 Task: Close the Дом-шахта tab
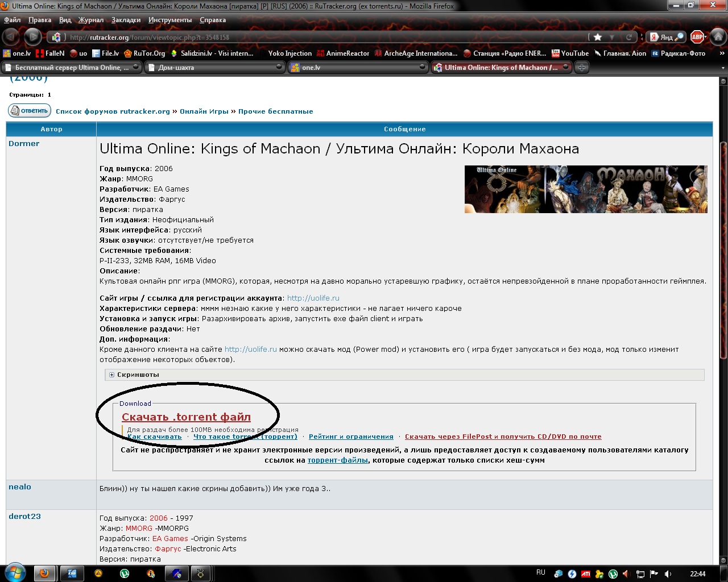point(279,67)
